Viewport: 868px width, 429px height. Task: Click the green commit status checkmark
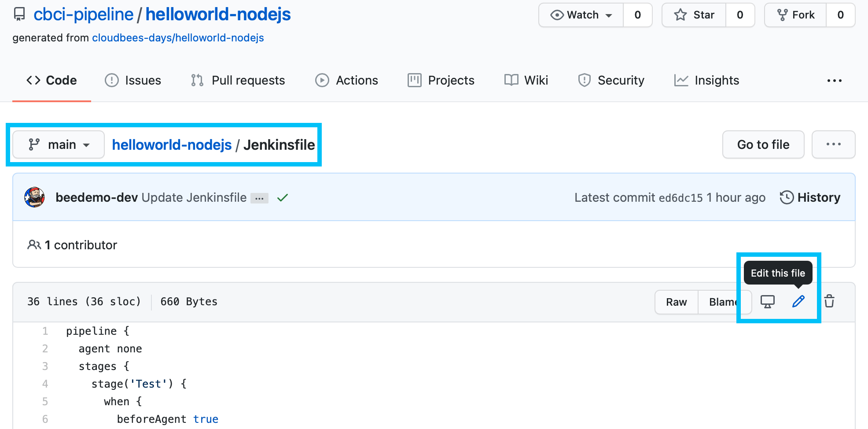[282, 198]
